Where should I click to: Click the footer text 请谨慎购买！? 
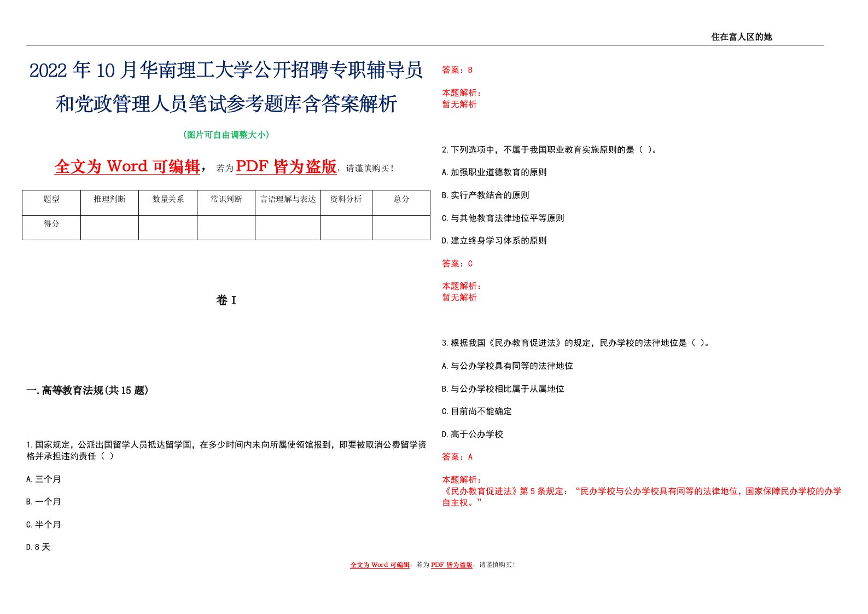click(x=497, y=565)
